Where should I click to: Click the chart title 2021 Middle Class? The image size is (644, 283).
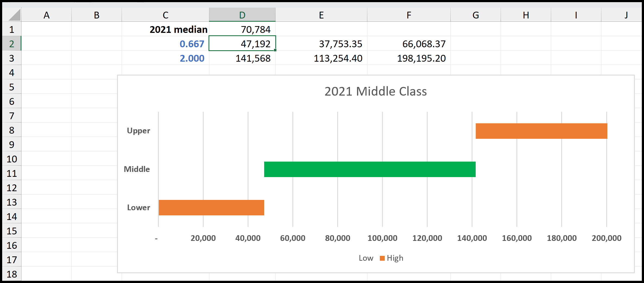click(375, 92)
